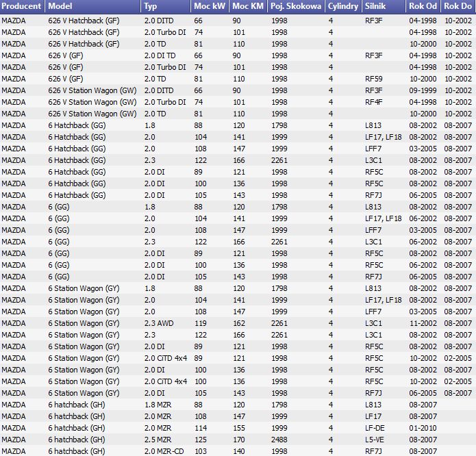
Task: Select the '11-2002' start date cell
Action: pyautogui.click(x=423, y=323)
